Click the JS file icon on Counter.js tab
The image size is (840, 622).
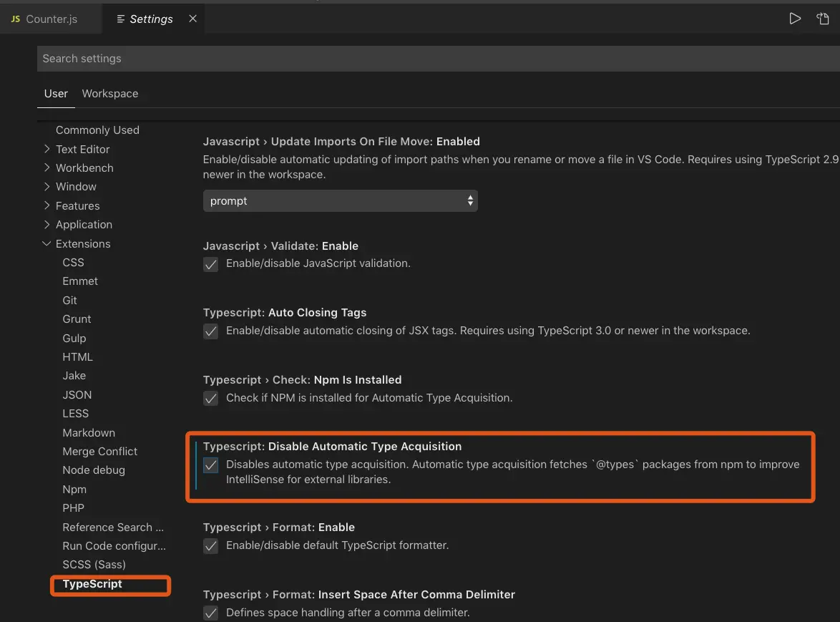tap(15, 19)
